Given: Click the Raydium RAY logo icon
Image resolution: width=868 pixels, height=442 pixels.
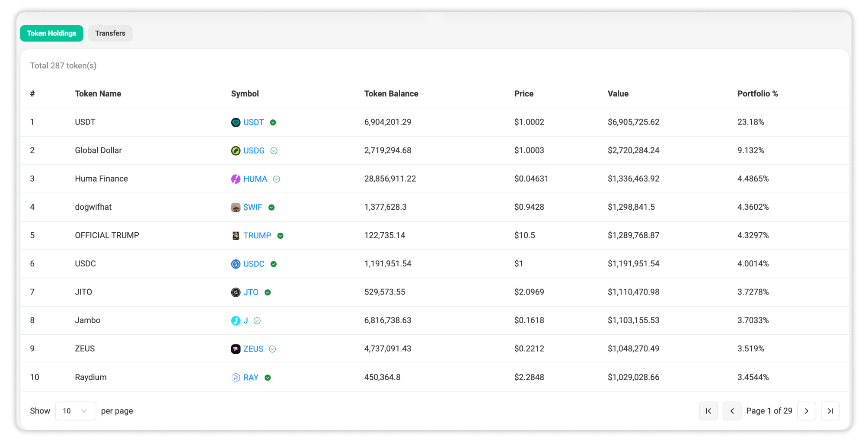Looking at the screenshot, I should pyautogui.click(x=236, y=378).
